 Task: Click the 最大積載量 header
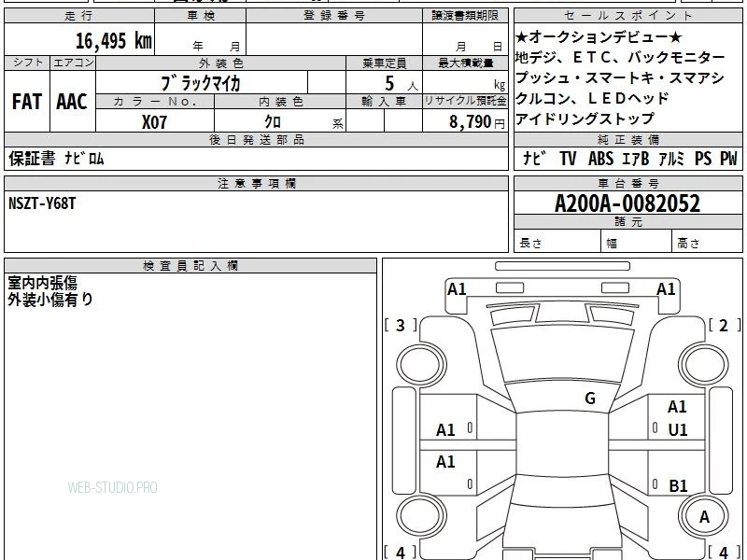coord(465,63)
